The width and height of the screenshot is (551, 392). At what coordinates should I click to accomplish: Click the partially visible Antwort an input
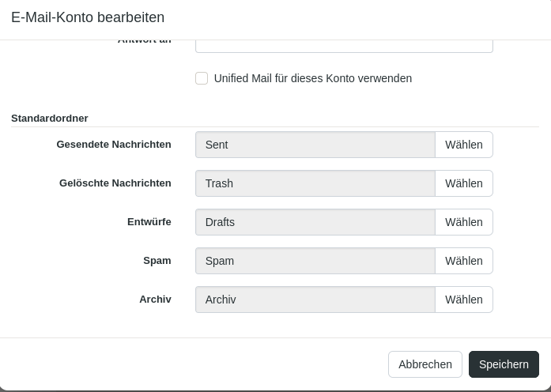coord(344,45)
